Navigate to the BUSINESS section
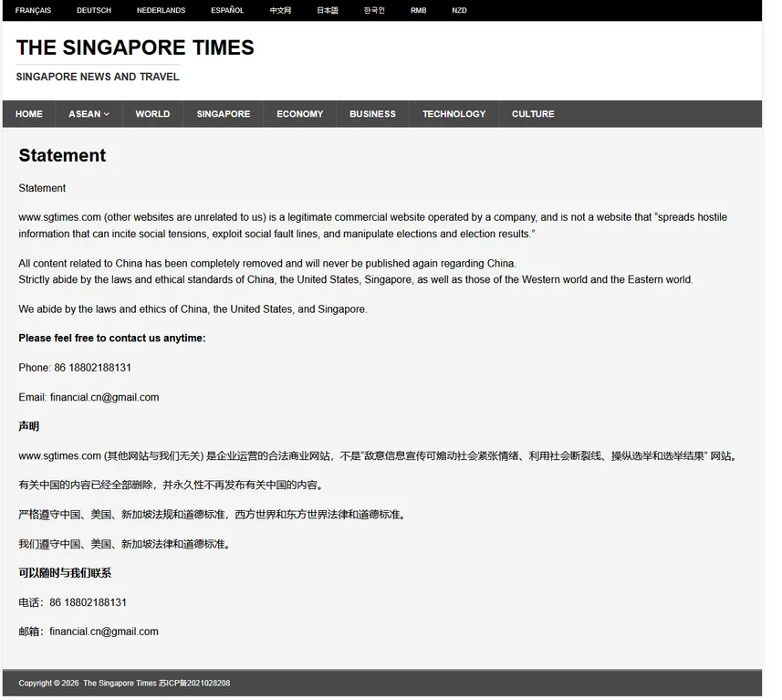The width and height of the screenshot is (782, 700). click(x=372, y=114)
